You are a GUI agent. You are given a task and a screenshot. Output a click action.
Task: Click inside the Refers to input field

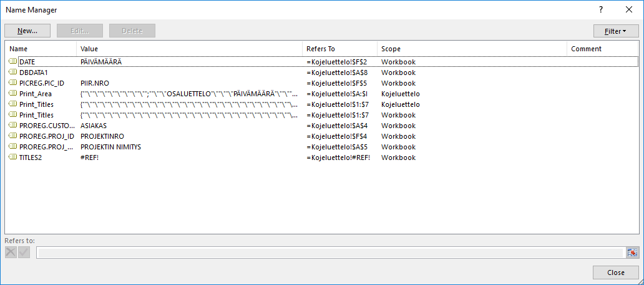[330, 252]
